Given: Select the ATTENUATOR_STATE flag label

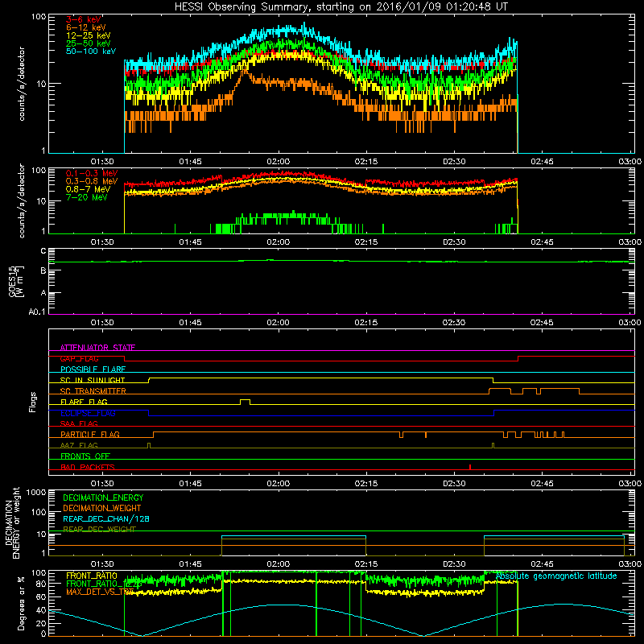Looking at the screenshot, I should 97,348.
